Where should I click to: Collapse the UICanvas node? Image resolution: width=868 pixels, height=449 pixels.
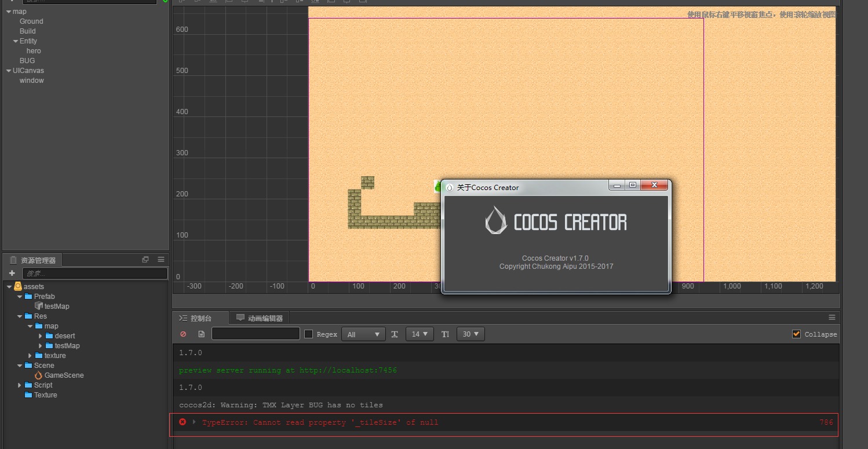9,71
